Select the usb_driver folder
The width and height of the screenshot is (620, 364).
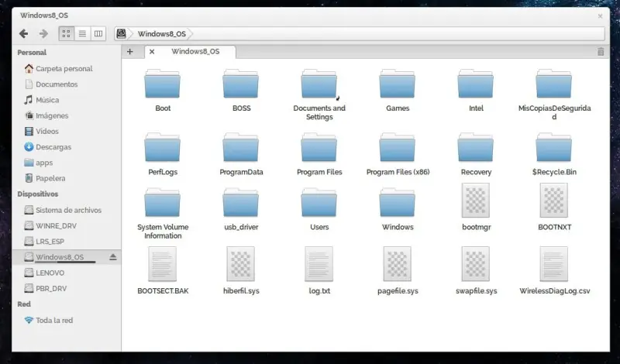pyautogui.click(x=241, y=210)
